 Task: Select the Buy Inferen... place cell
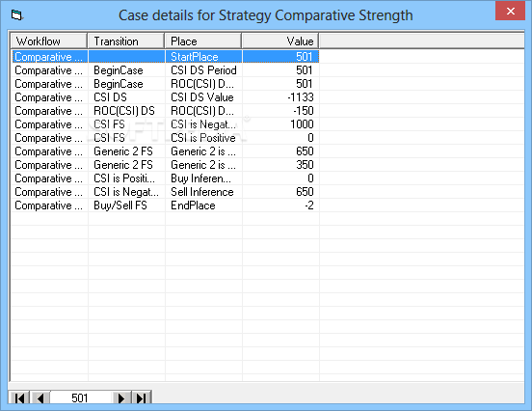coord(203,178)
